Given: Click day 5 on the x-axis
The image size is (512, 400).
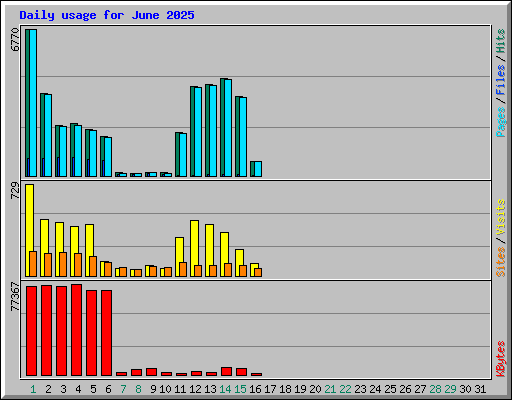Looking at the screenshot, I should click(93, 389).
